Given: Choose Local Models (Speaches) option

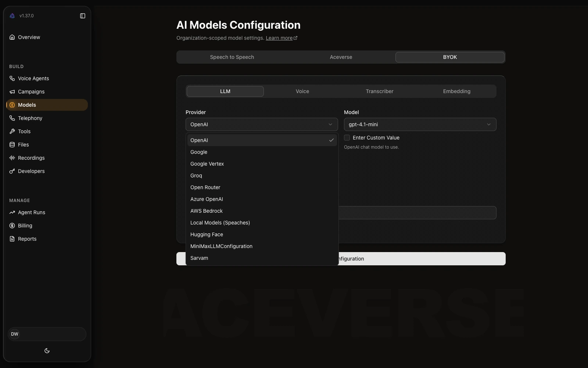Looking at the screenshot, I should [262, 223].
